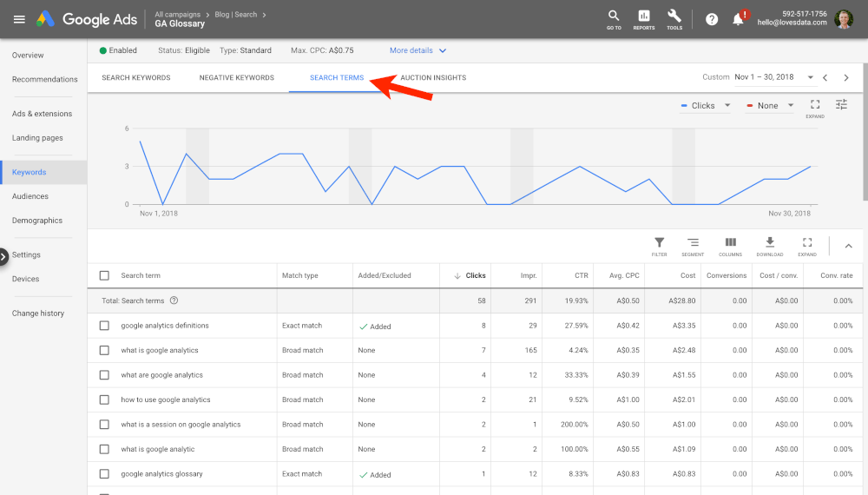The width and height of the screenshot is (868, 495).
Task: Open the Tools wrench icon
Action: [x=674, y=19]
